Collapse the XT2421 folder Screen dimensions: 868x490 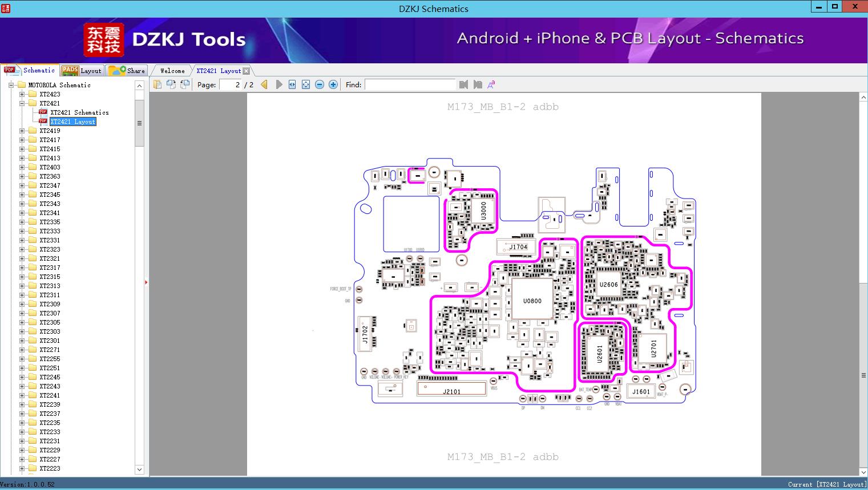(22, 103)
